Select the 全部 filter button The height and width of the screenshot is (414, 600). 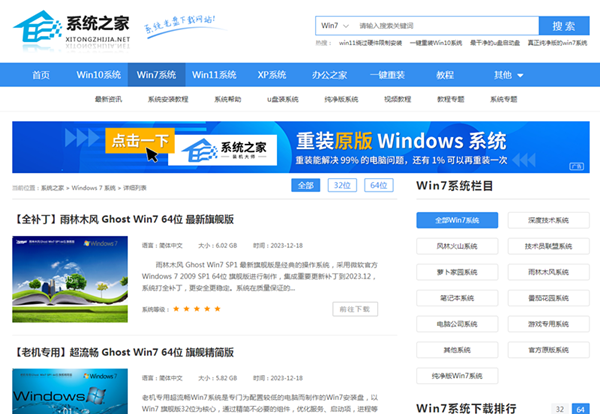click(x=306, y=186)
